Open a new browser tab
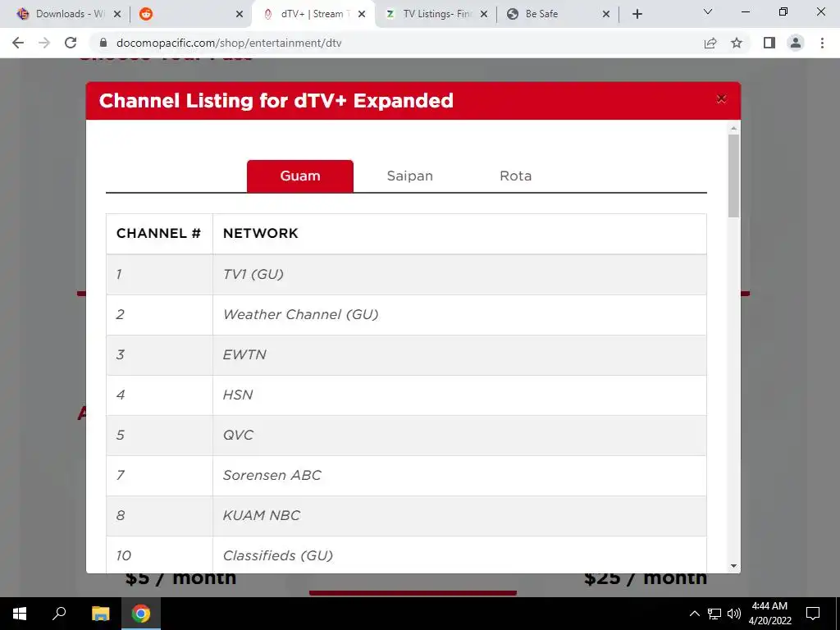 point(637,14)
